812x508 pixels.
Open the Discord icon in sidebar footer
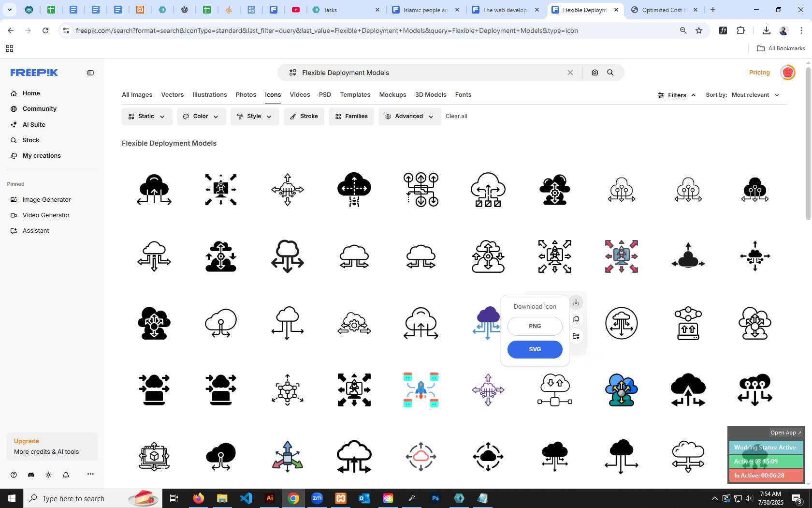[x=31, y=475]
